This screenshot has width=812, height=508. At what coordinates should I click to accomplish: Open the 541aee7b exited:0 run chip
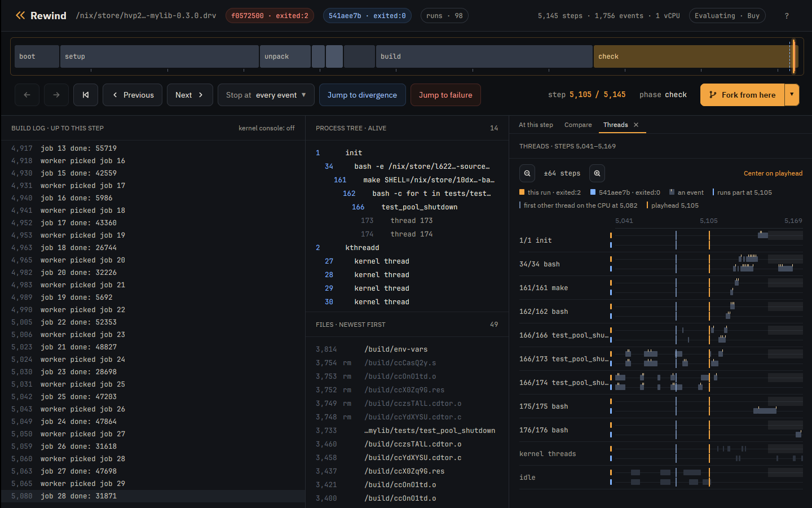367,16
